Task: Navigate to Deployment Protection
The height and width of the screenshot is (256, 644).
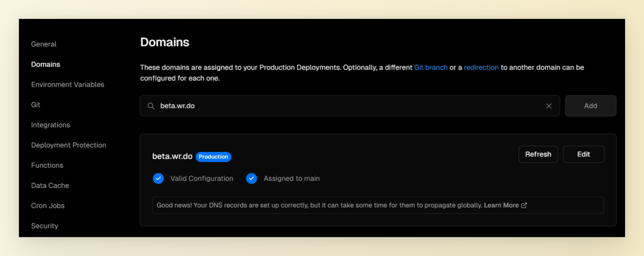Action: (69, 145)
